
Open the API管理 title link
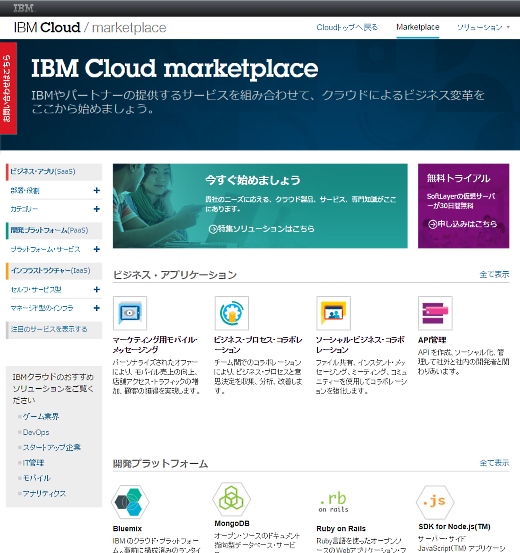[432, 340]
